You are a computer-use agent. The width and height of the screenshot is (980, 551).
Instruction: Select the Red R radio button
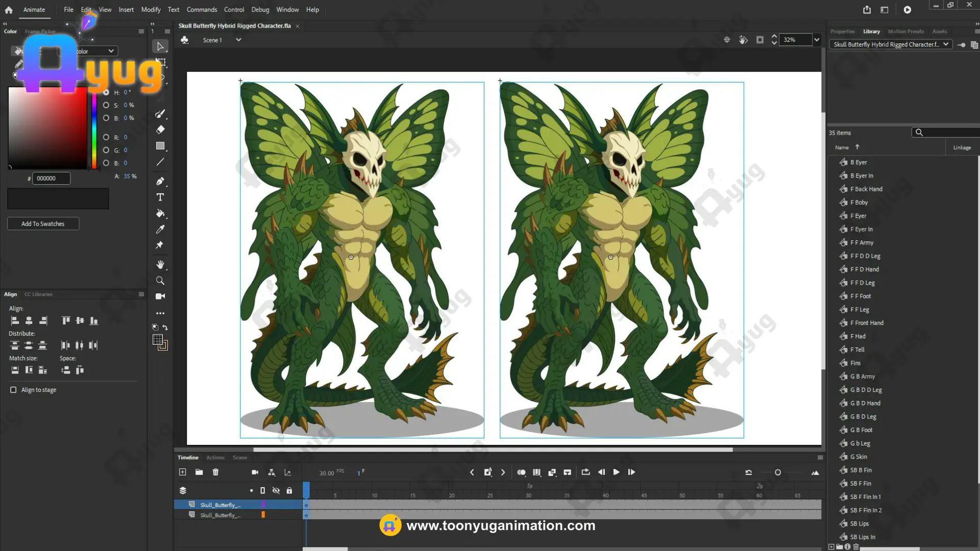pyautogui.click(x=106, y=137)
